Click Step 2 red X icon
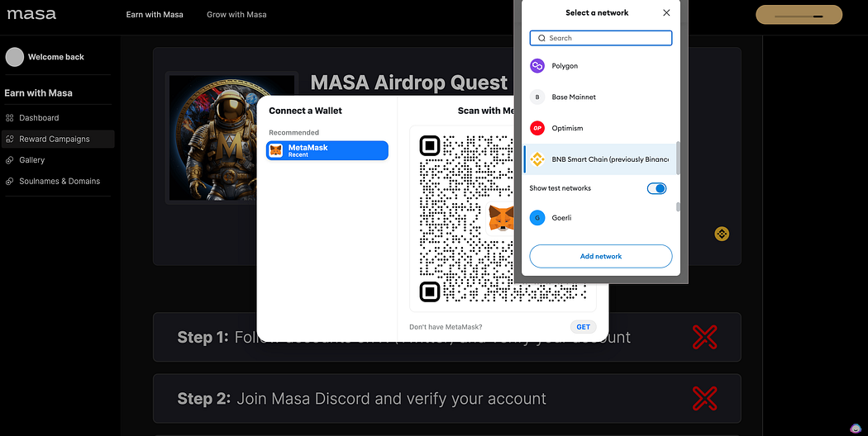Screen dimensions: 868x436 [704, 398]
